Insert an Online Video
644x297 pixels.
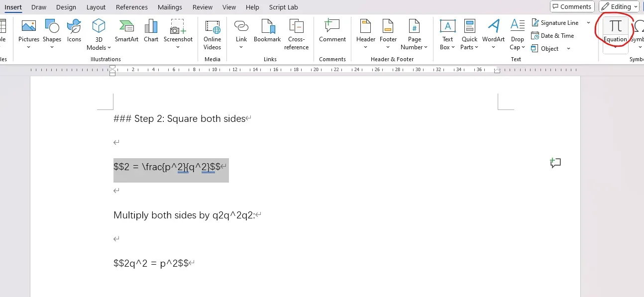212,31
